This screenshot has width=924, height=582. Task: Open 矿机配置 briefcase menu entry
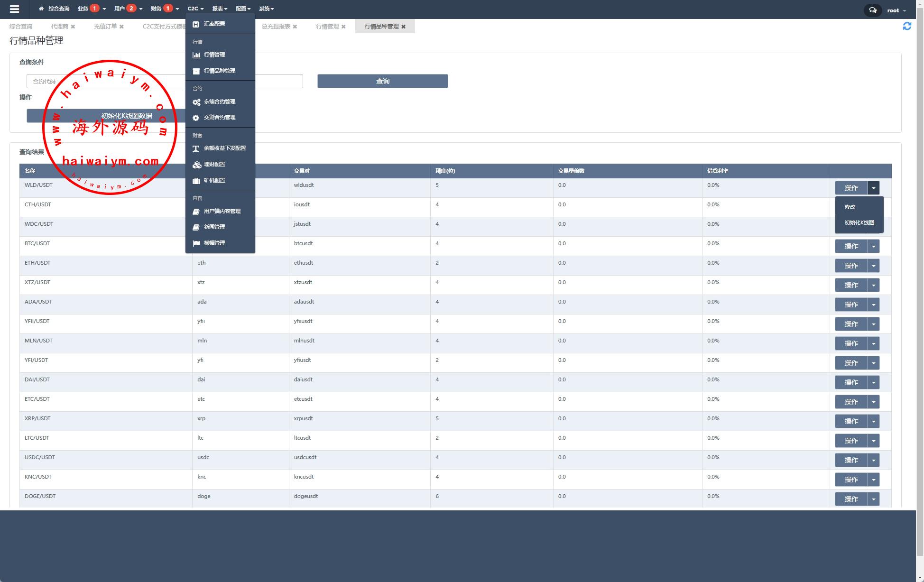pos(214,180)
